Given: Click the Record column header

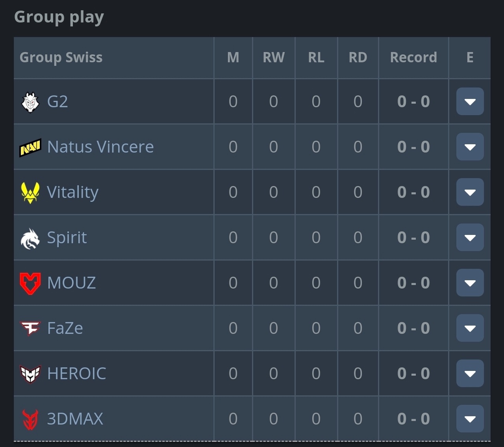Looking at the screenshot, I should (413, 58).
